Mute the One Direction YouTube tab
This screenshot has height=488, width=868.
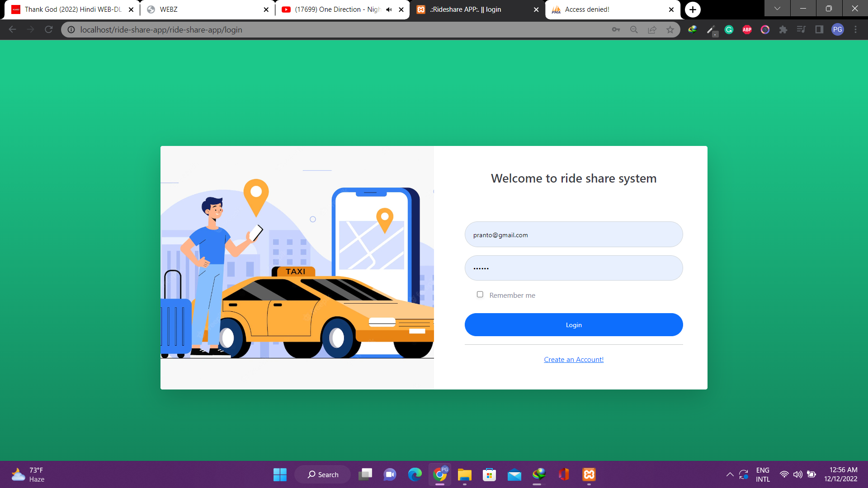(x=389, y=9)
